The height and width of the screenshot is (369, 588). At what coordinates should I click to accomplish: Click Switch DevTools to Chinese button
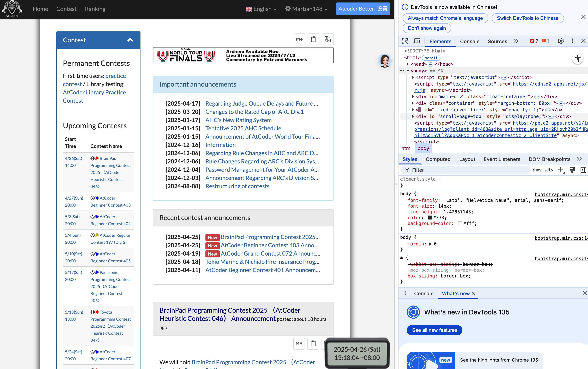coord(527,18)
